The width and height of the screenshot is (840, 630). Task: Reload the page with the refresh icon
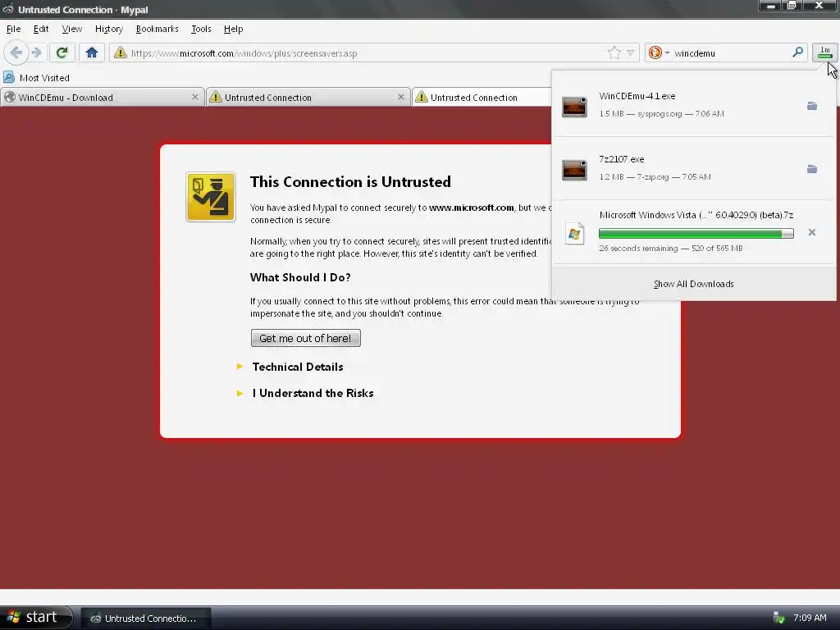pos(62,52)
